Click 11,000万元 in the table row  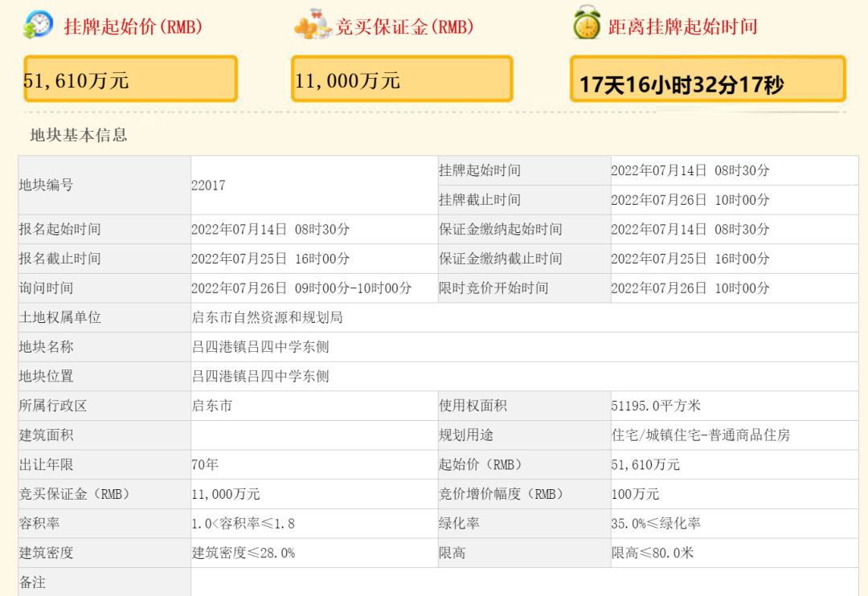[x=226, y=494]
